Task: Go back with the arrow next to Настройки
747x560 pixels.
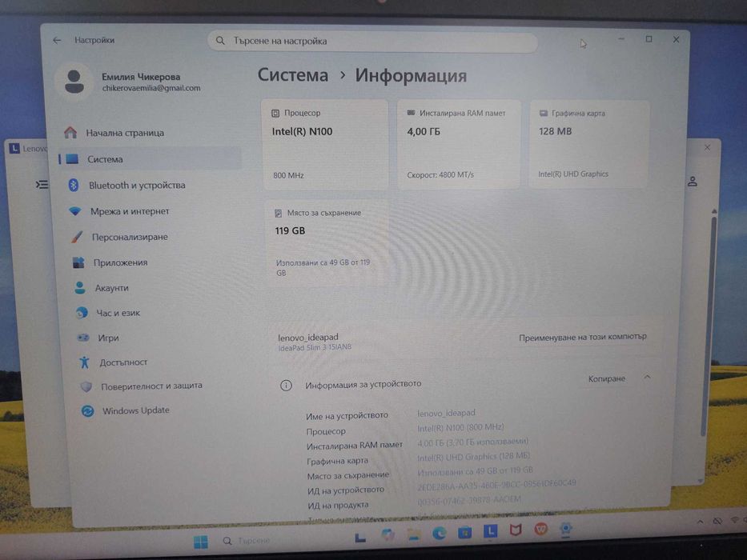Action: [57, 41]
